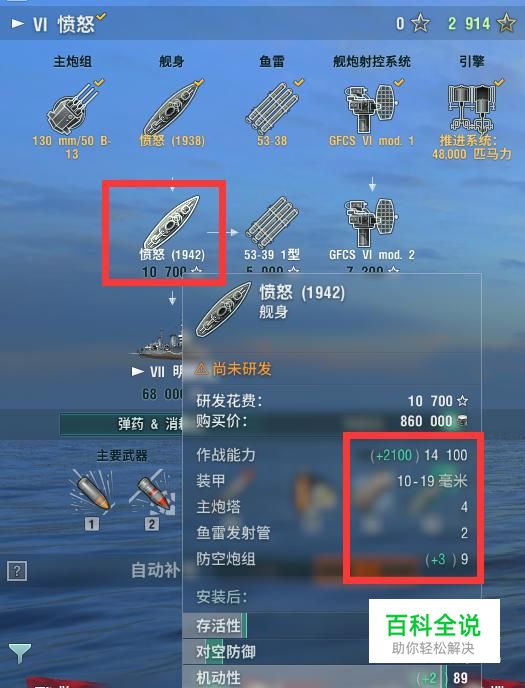Collapse the VI 愤怒 ship header arrow
This screenshot has height=688, width=525.
pos(18,23)
